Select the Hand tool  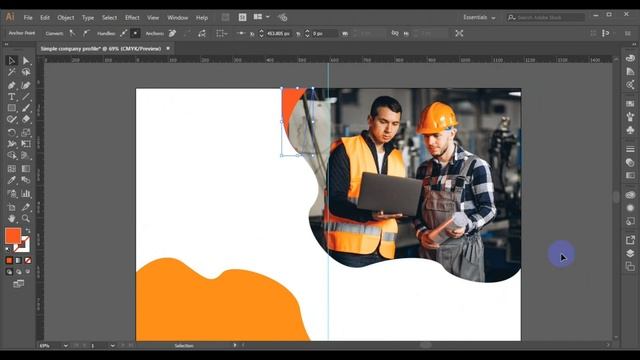tap(11, 218)
